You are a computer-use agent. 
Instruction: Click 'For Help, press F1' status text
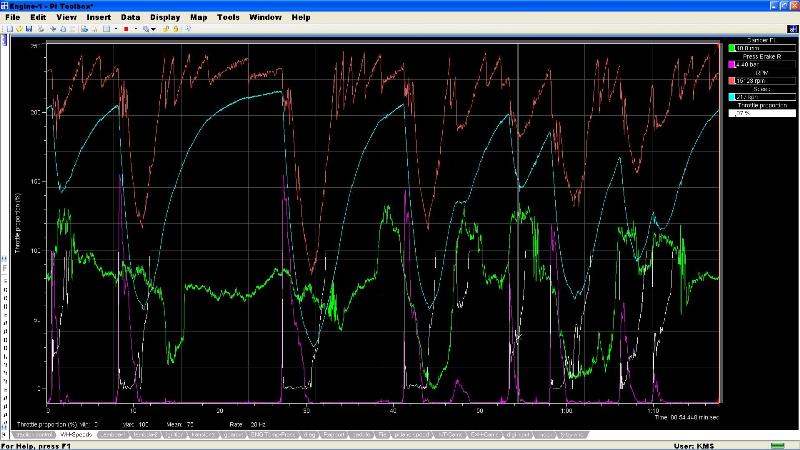(x=36, y=446)
